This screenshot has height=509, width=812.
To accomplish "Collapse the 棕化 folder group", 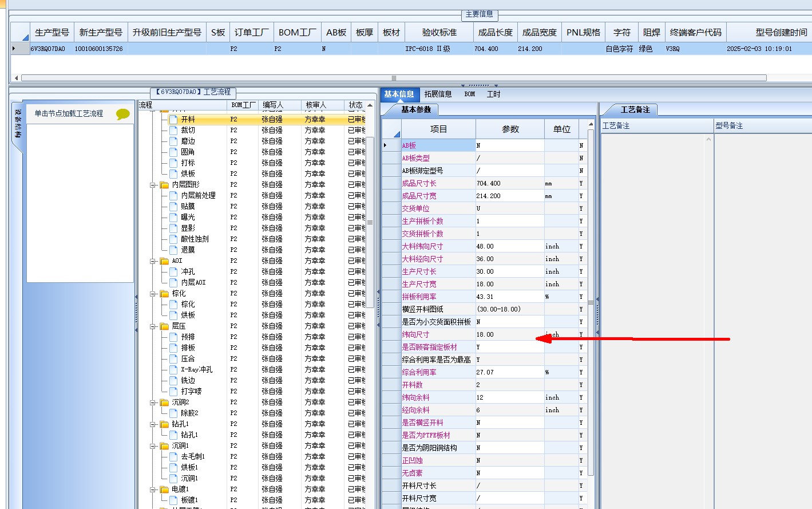I will (x=153, y=294).
